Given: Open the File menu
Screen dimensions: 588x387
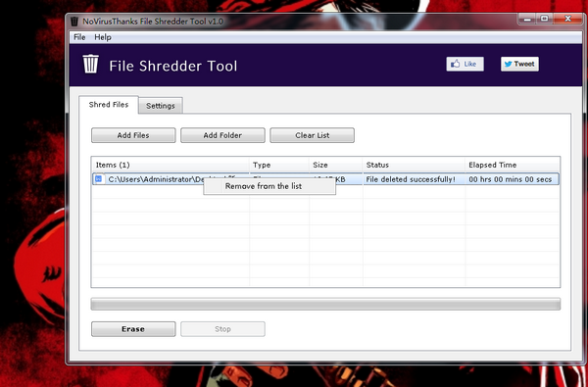Looking at the screenshot, I should pyautogui.click(x=79, y=37).
